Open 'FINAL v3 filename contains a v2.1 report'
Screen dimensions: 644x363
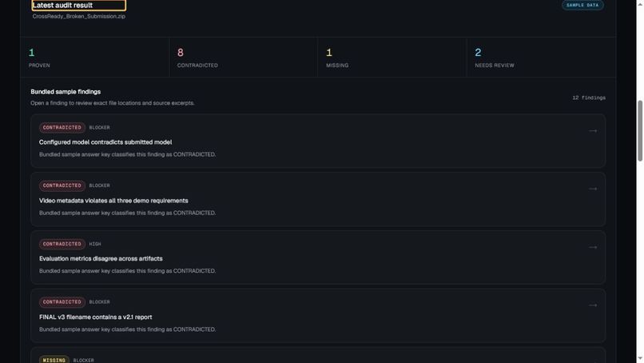click(318, 316)
